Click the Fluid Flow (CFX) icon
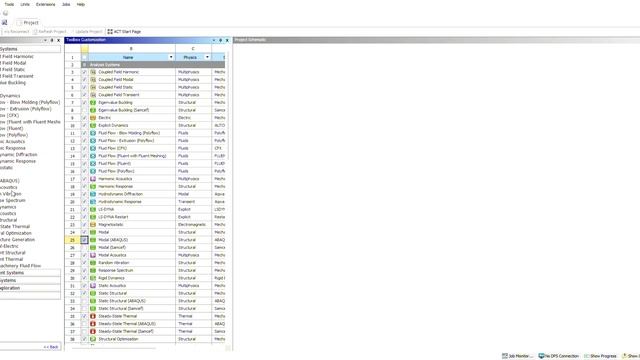This screenshot has width=640, height=360. (93, 148)
